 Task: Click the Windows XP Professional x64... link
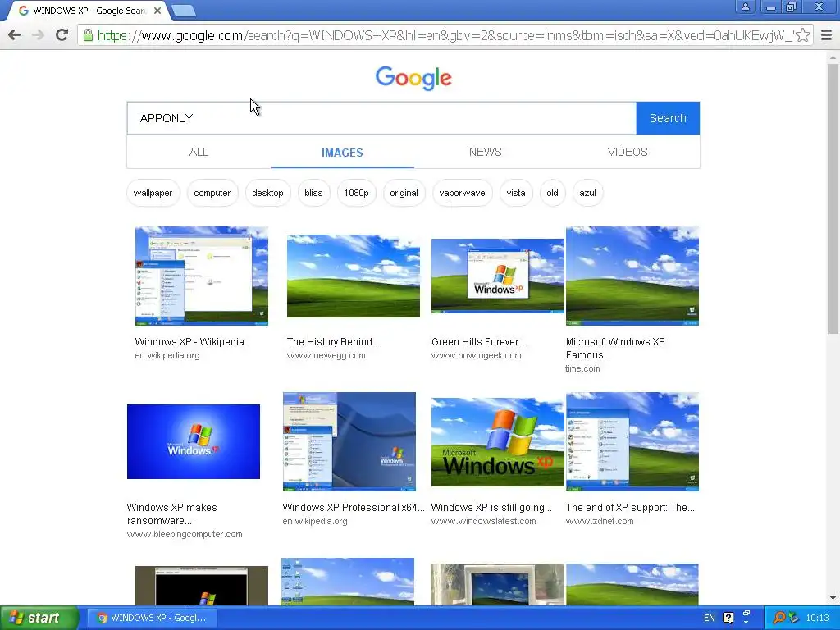point(354,507)
